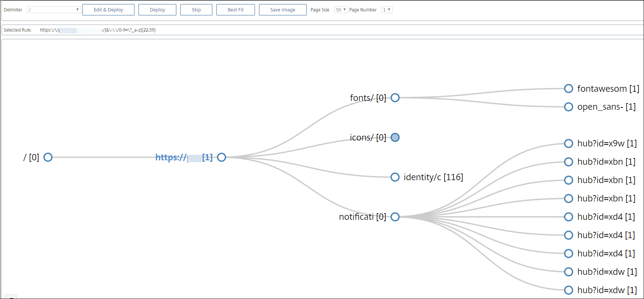Open the Page Size dropdown

(x=341, y=10)
